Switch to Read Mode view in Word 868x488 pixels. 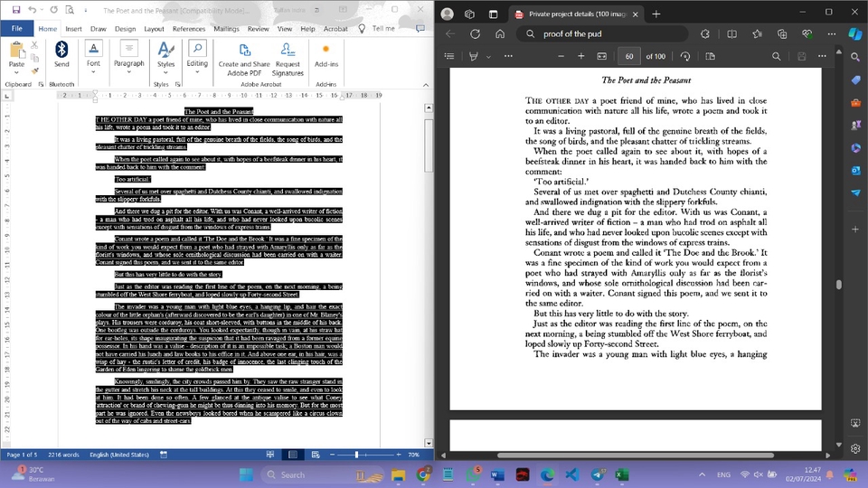tap(270, 455)
